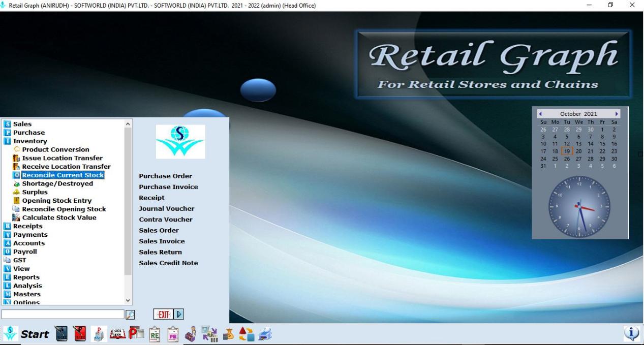Open the money bag calculator icon
644x345 pixels.
[227, 334]
